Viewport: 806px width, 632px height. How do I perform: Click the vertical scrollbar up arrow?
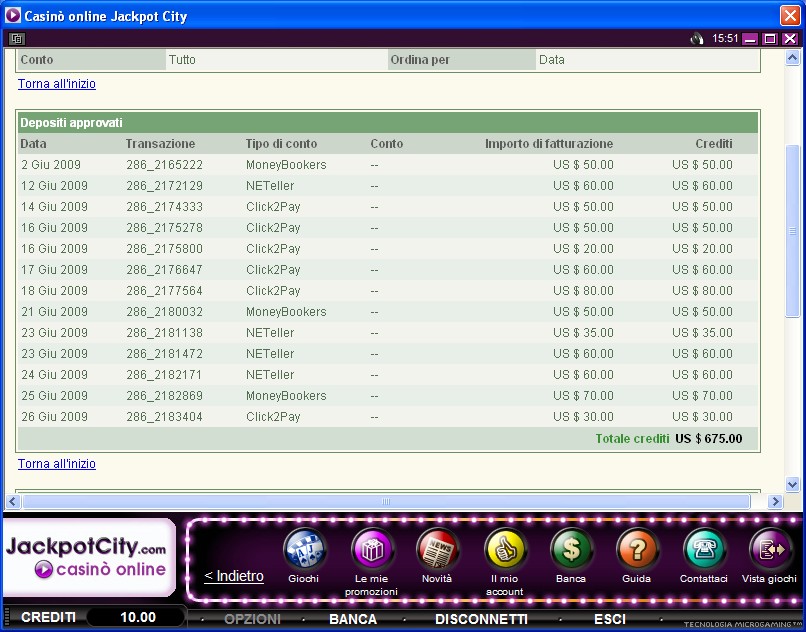pos(792,58)
